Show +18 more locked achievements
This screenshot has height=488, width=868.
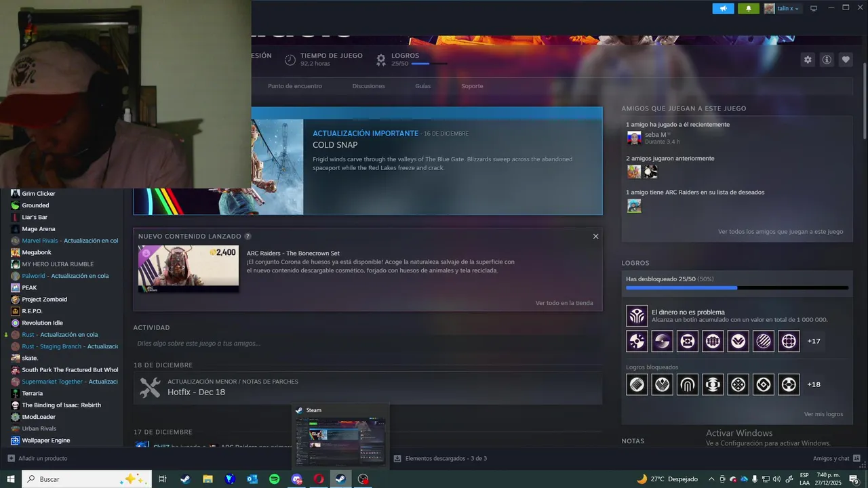pyautogui.click(x=814, y=384)
